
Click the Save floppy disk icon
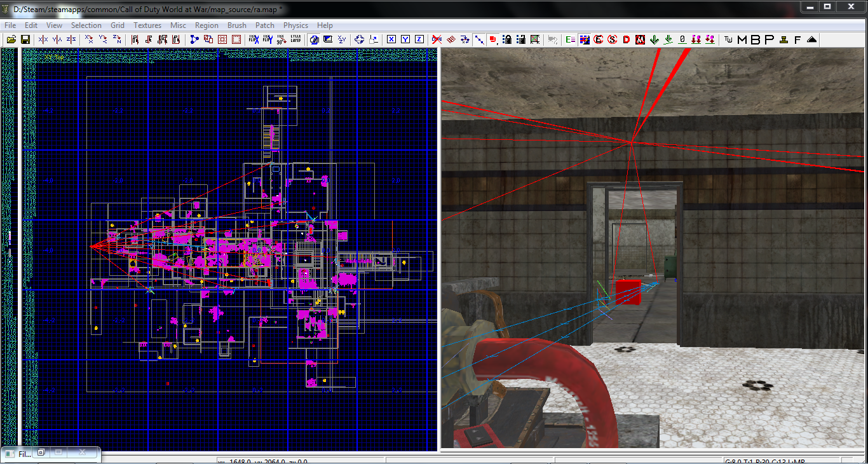25,39
